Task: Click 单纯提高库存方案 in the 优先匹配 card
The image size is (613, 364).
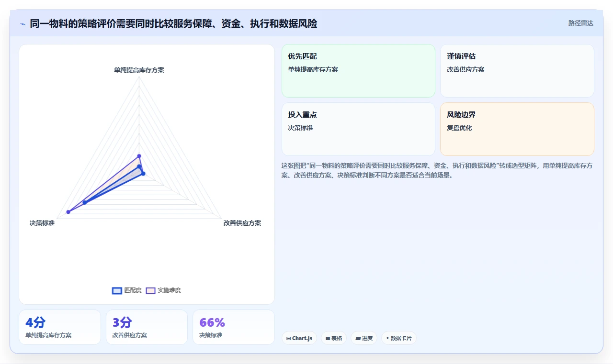Action: point(313,69)
